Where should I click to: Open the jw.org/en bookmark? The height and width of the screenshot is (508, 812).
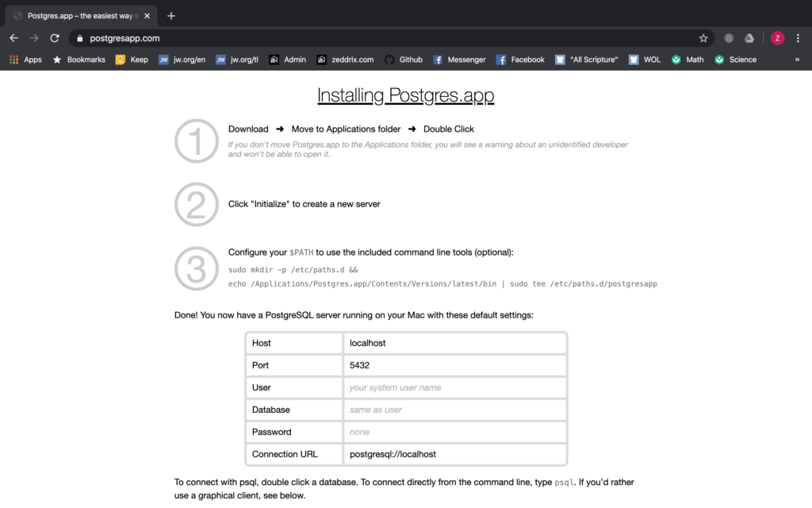182,60
